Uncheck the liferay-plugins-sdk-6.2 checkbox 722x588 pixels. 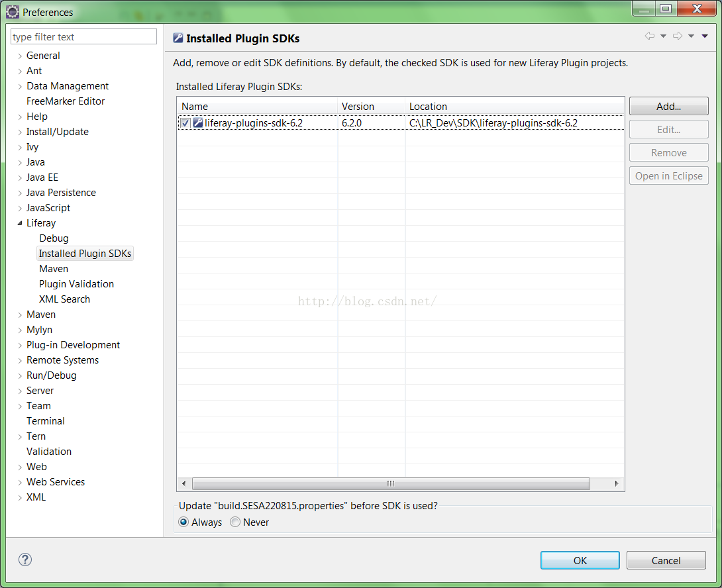click(x=185, y=123)
